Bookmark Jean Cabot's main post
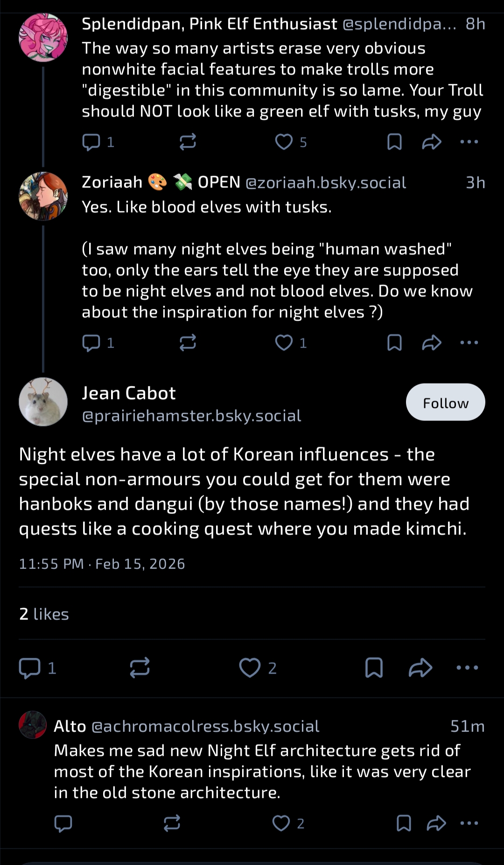This screenshot has height=865, width=504. tap(374, 668)
